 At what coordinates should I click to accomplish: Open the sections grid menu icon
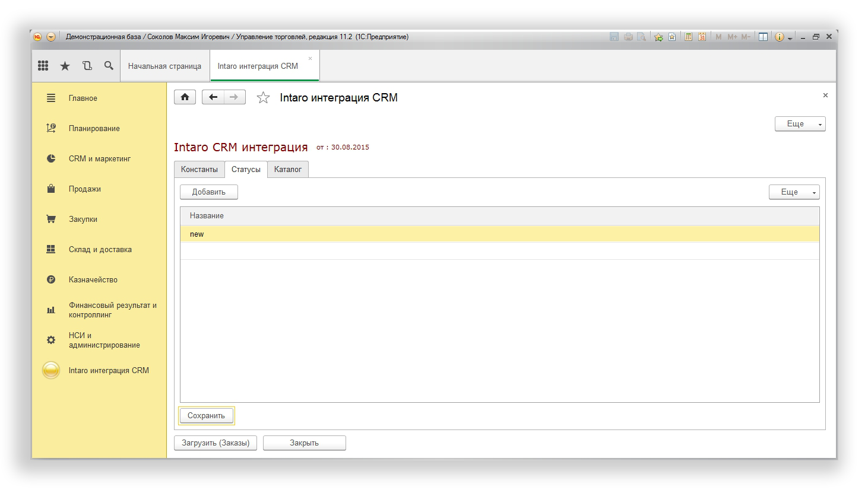(x=43, y=66)
